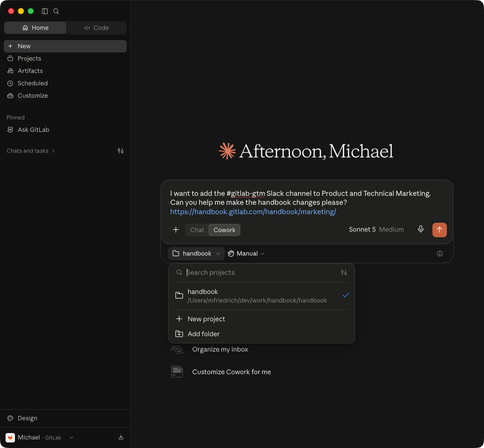Click the info icon beside Manual
This screenshot has width=484, height=448.
(440, 253)
